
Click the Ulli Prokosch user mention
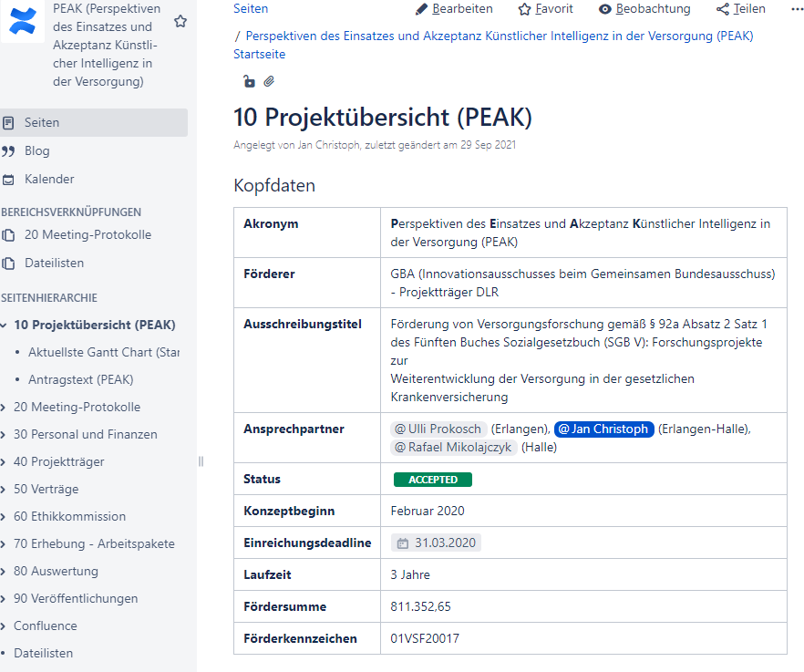[438, 429]
